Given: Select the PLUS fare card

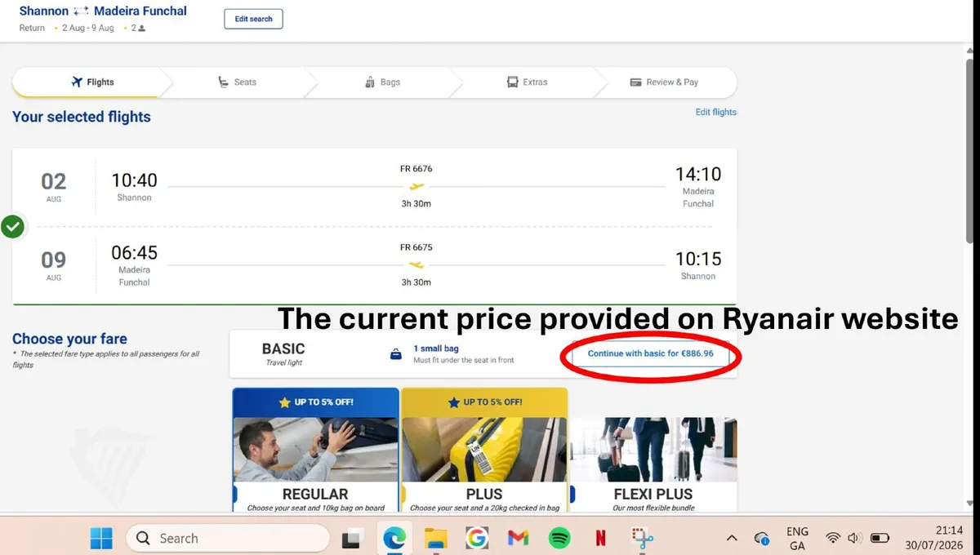Looking at the screenshot, I should tap(484, 451).
